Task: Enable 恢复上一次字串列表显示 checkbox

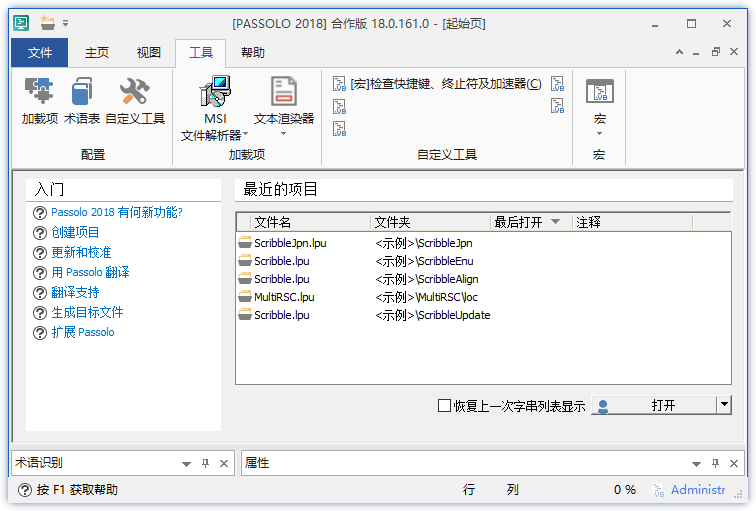Action: (445, 406)
